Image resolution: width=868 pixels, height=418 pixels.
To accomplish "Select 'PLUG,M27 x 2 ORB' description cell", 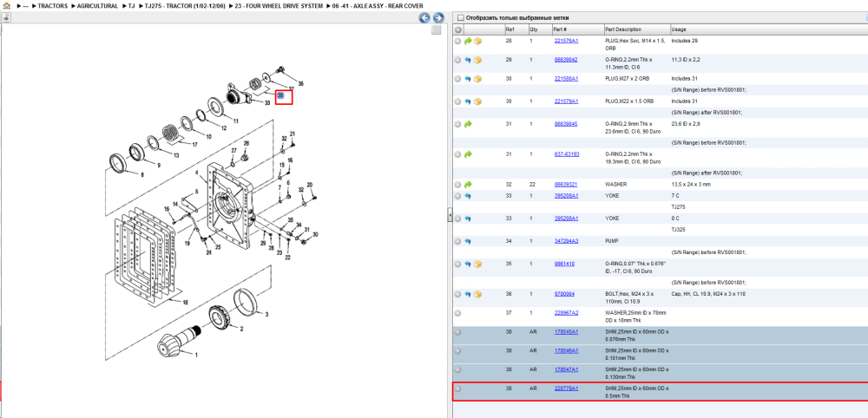I will click(628, 79).
